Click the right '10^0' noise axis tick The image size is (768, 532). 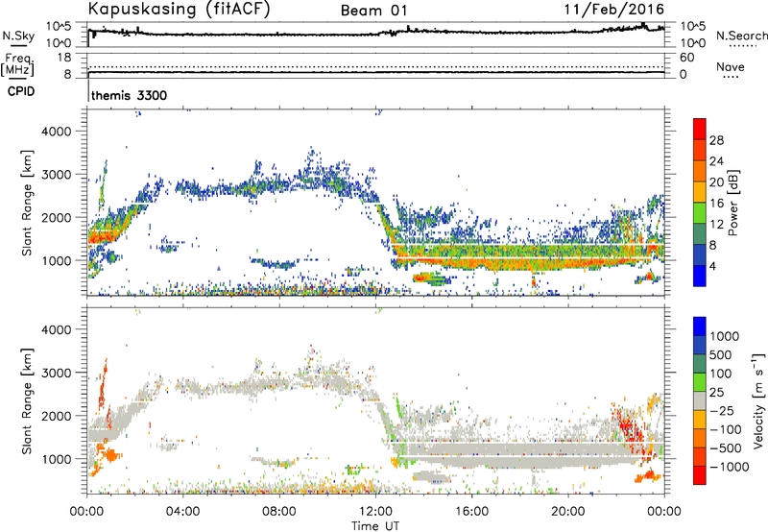click(692, 43)
